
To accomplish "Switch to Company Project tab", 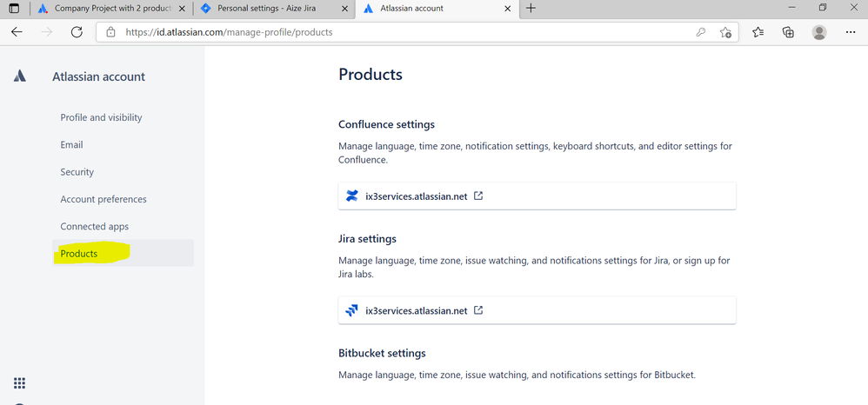I will pos(112,9).
